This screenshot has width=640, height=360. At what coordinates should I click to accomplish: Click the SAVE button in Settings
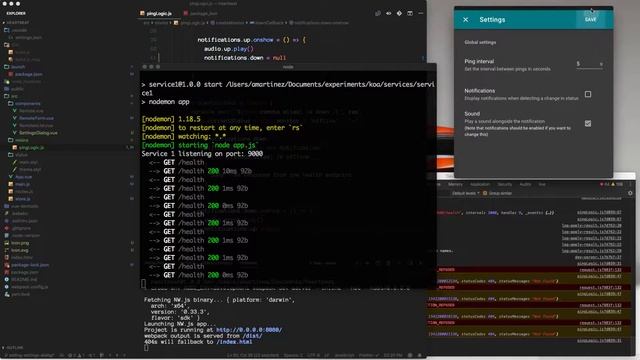(590, 19)
